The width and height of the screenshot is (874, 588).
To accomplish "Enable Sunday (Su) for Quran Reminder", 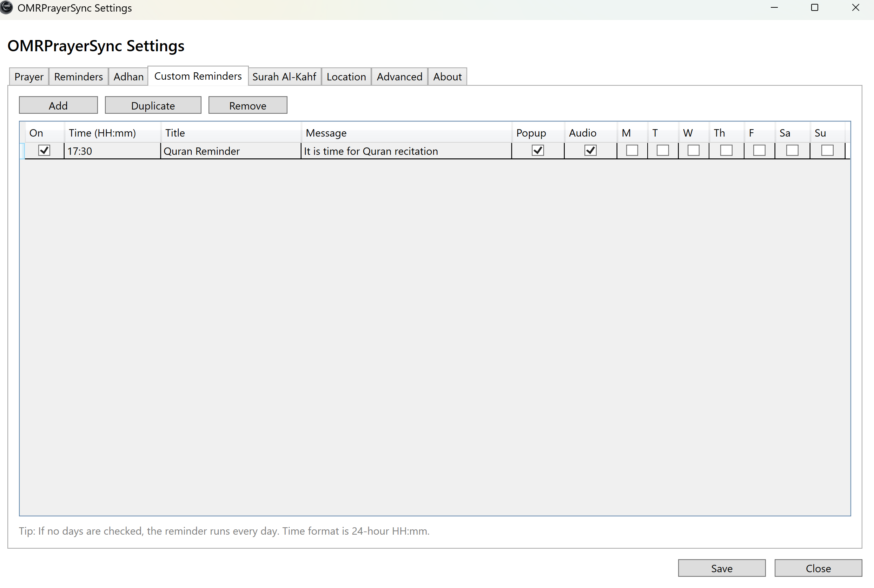I will click(828, 150).
